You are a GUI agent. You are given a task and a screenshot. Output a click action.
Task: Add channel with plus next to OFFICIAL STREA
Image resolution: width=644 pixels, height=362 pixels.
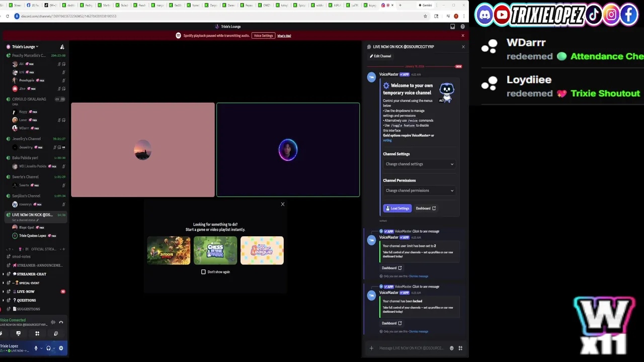63,249
